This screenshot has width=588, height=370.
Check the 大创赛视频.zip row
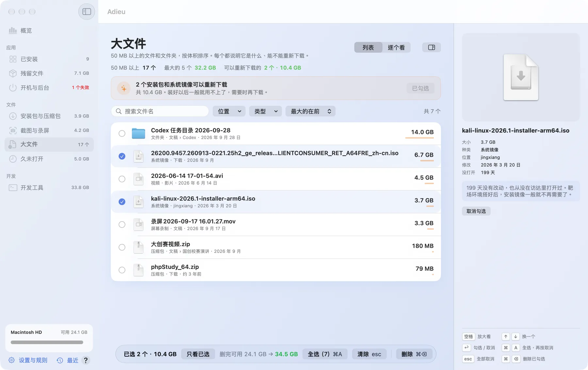coord(122,247)
